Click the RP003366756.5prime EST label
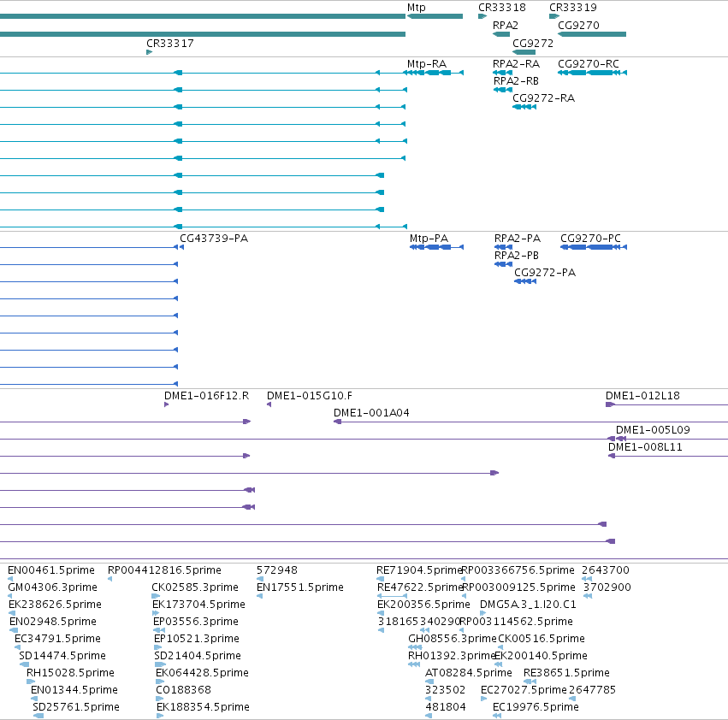The width and height of the screenshot is (728, 720). pyautogui.click(x=518, y=570)
